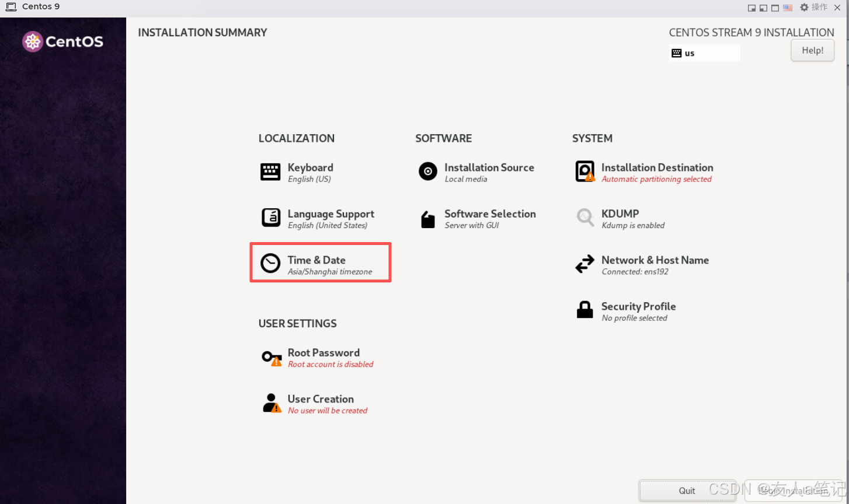Click the Help! button

(812, 50)
